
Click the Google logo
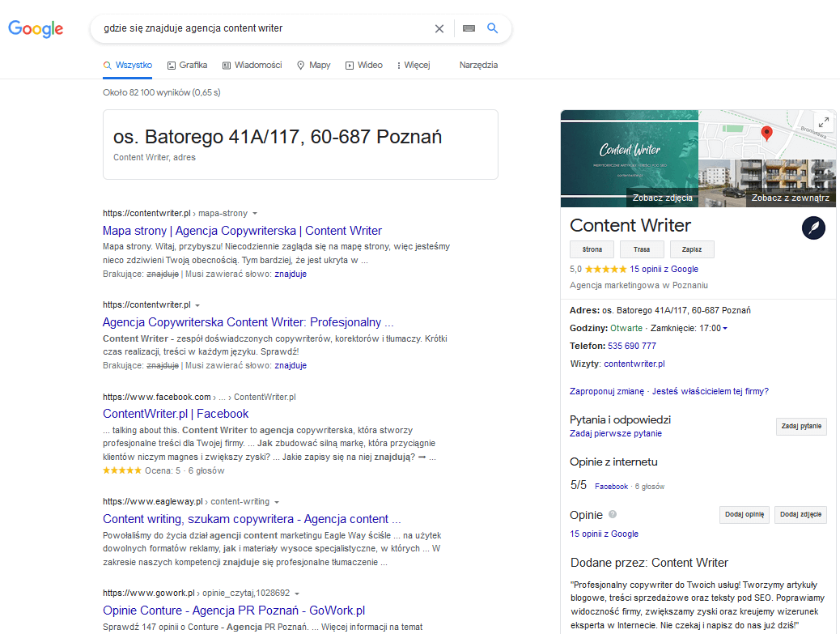36,28
